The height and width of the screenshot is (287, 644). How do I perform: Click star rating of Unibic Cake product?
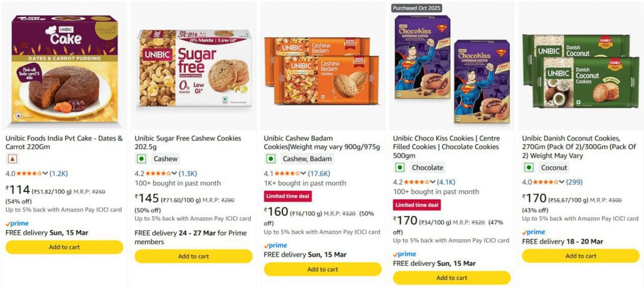29,174
